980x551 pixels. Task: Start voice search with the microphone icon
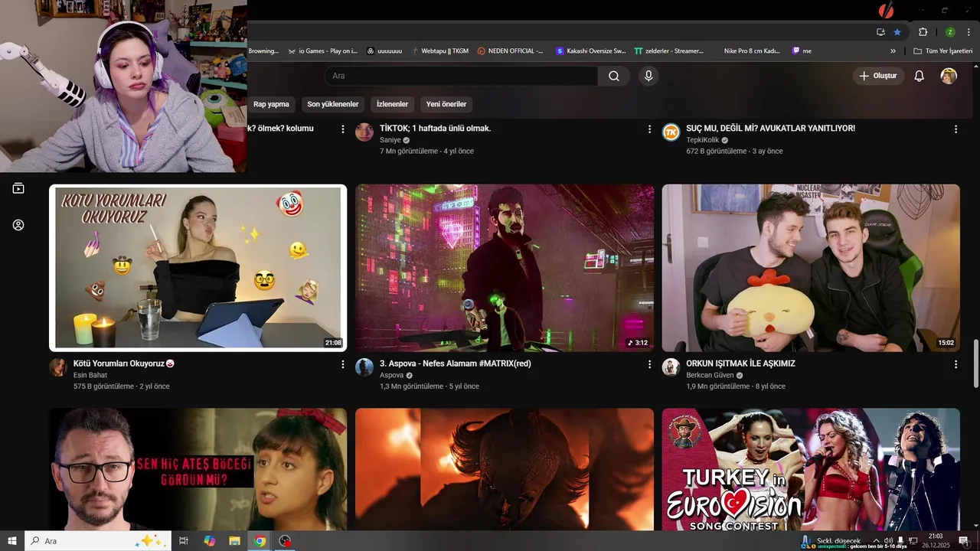coord(648,76)
